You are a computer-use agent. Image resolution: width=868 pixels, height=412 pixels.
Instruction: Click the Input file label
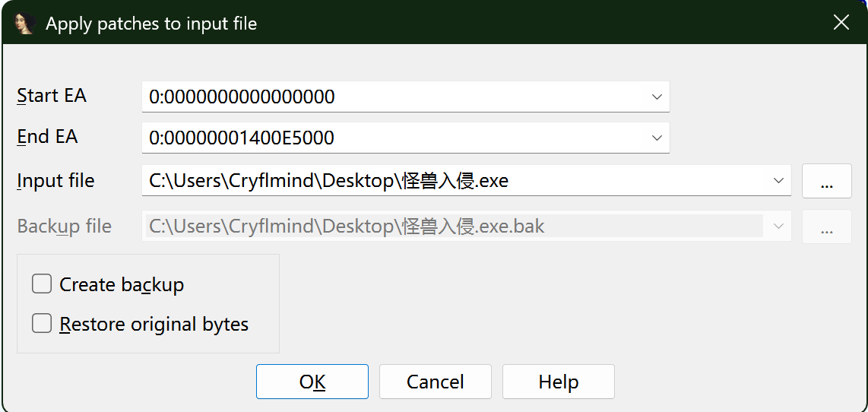(x=55, y=181)
